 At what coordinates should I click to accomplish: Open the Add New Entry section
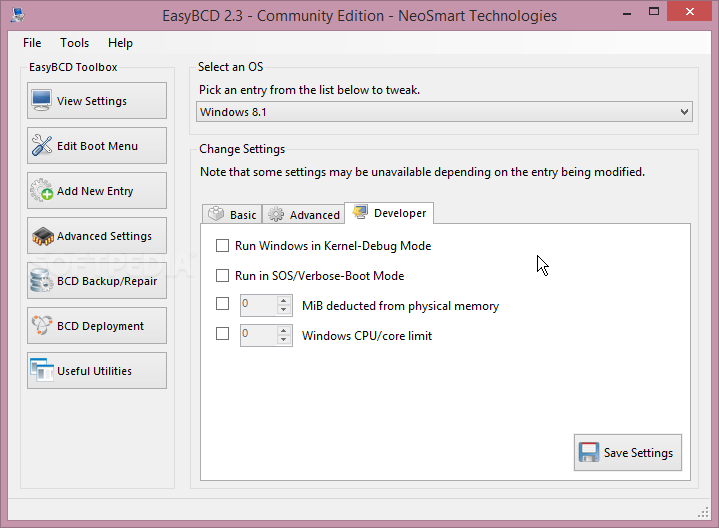pos(97,190)
